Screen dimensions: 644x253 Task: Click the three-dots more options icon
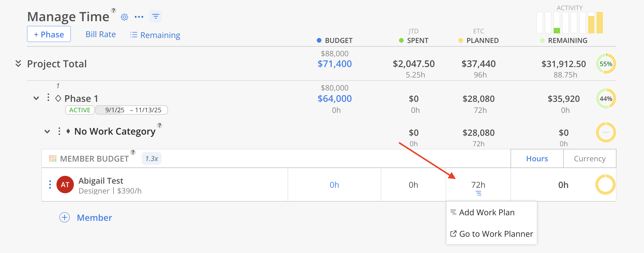click(139, 17)
